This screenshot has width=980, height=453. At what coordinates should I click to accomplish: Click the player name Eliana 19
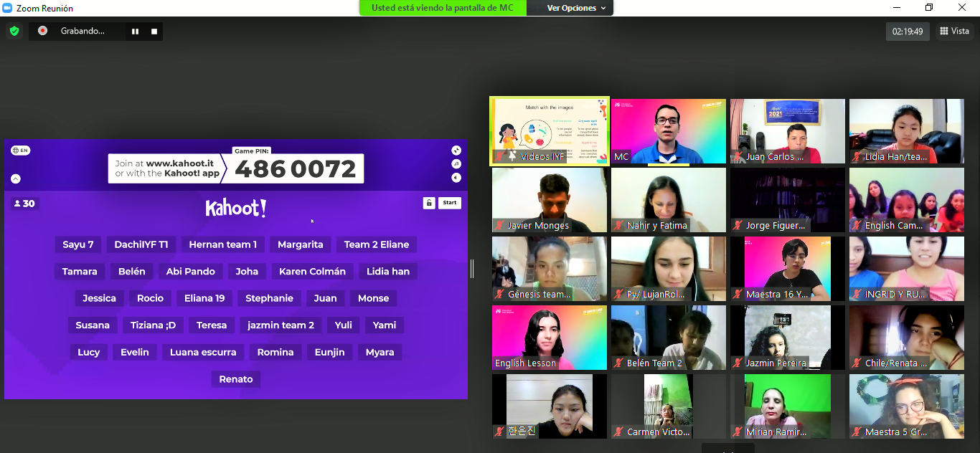(204, 298)
